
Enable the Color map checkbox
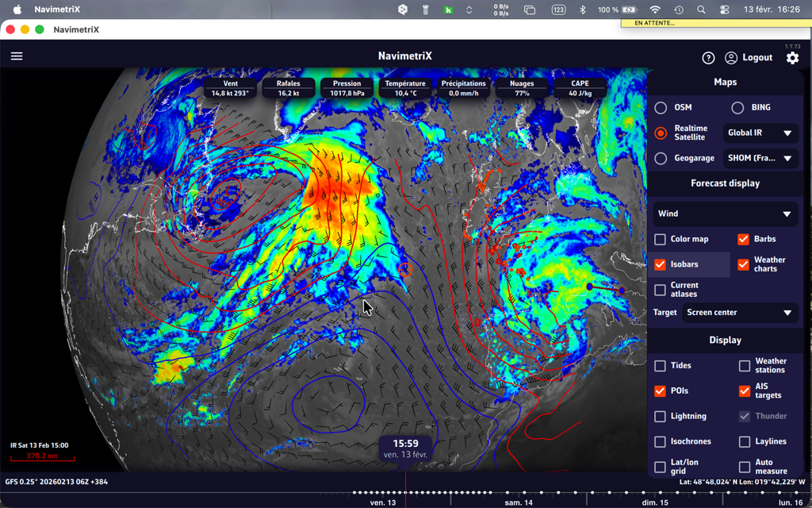click(660, 239)
